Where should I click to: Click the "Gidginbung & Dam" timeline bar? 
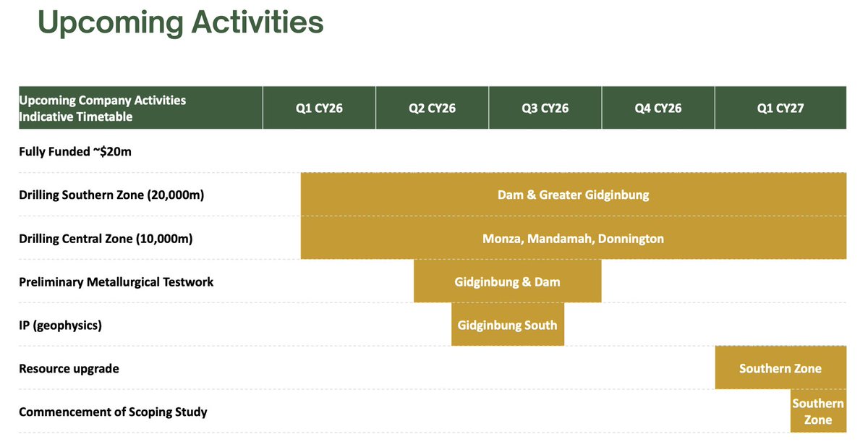click(508, 281)
